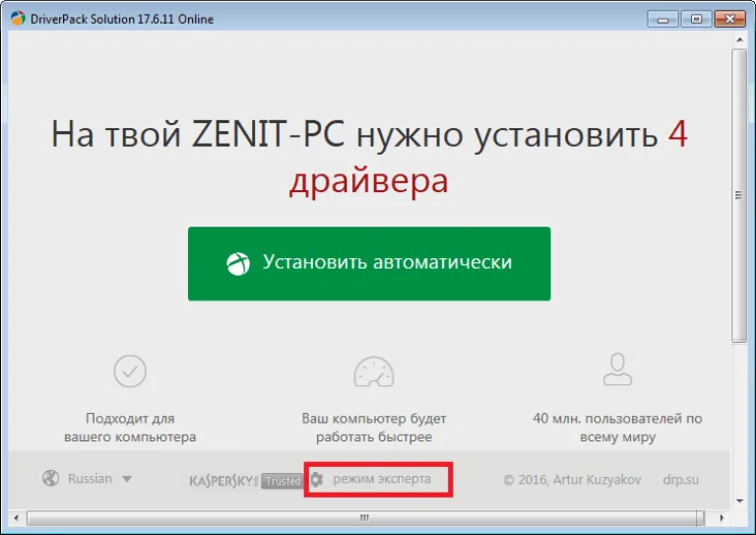Maximize the DriverPack Solution window
Screen dimensions: 756x535
(696, 19)
